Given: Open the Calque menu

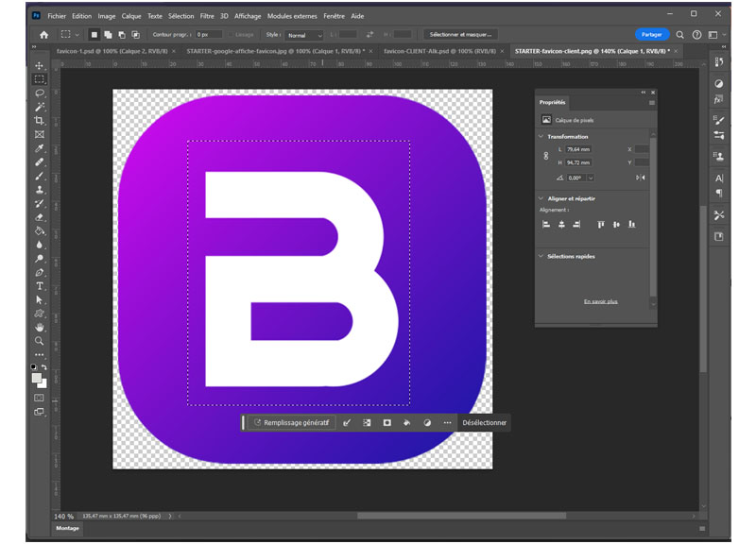Looking at the screenshot, I should tap(130, 16).
